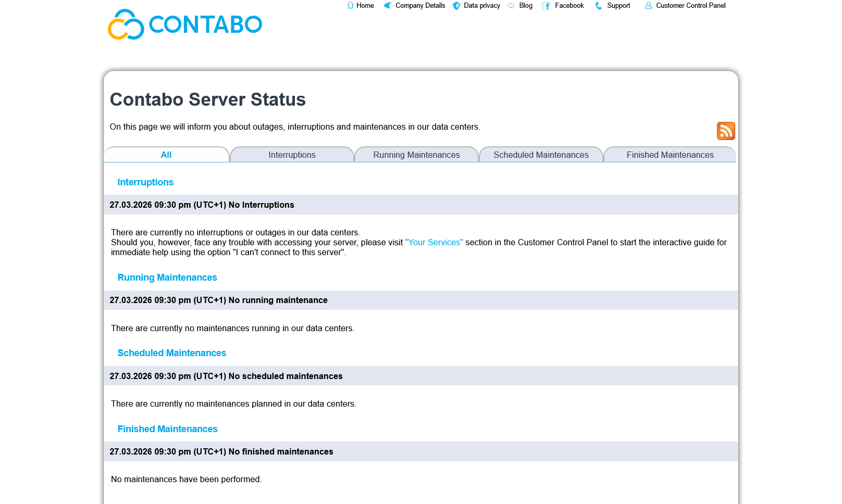Image resolution: width=842 pixels, height=504 pixels.
Task: Go to the Home link
Action: [x=365, y=6]
